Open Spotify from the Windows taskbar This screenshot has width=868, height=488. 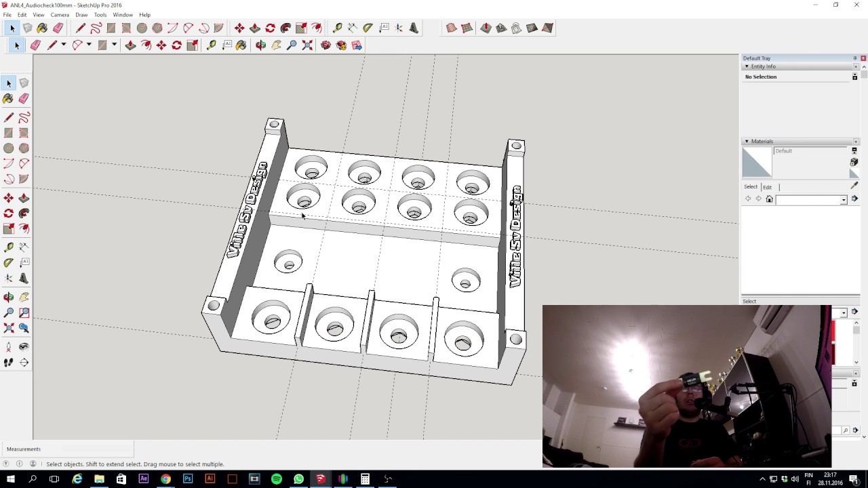(276, 479)
